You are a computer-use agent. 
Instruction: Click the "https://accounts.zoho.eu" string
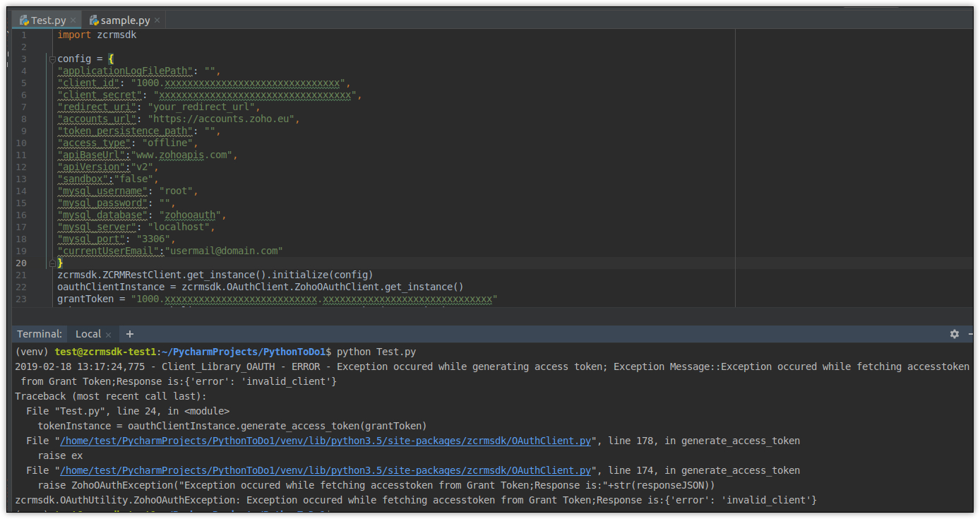(x=221, y=119)
